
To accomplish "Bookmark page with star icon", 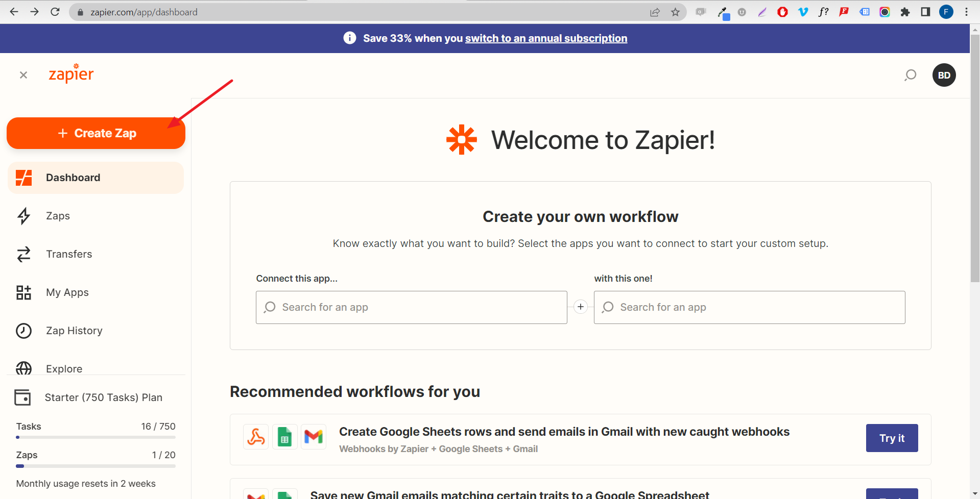I will tap(675, 12).
